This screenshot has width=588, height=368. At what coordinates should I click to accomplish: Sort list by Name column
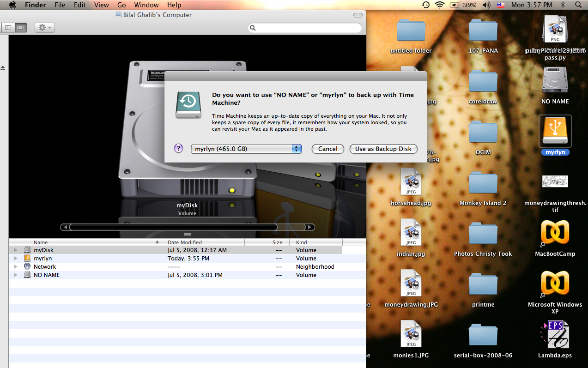coord(85,242)
